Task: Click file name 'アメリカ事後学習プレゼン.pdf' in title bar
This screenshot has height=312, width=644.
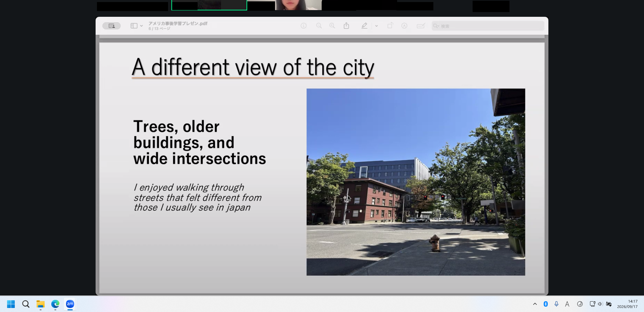Action: coord(178,24)
